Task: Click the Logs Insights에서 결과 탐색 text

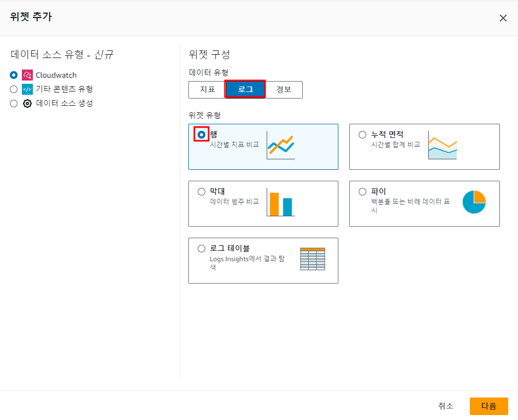Action: [247, 263]
